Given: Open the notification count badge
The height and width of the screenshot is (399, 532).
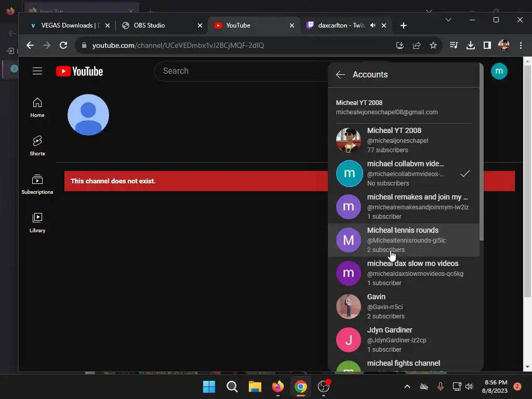Looking at the screenshot, I should (517, 387).
